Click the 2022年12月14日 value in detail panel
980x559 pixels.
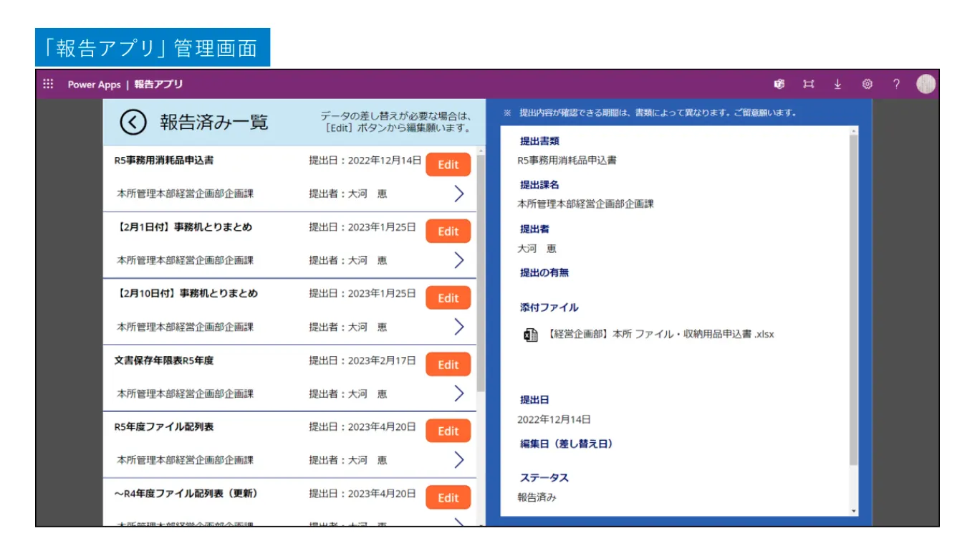point(554,420)
